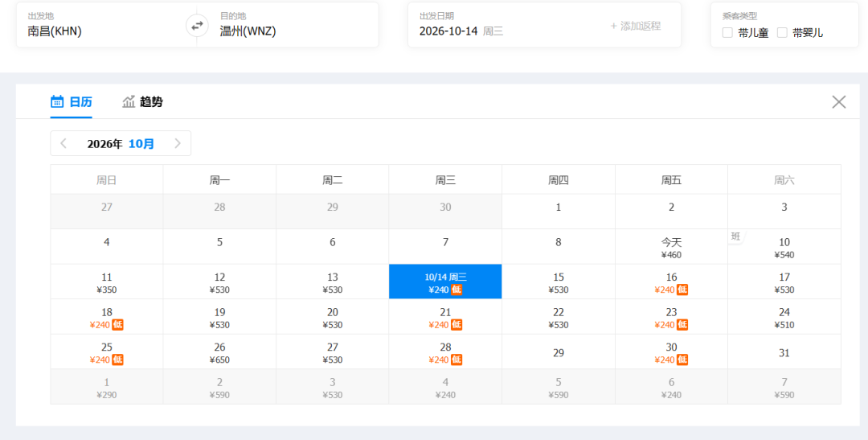Select November 4 priced ¥240

pos(445,387)
